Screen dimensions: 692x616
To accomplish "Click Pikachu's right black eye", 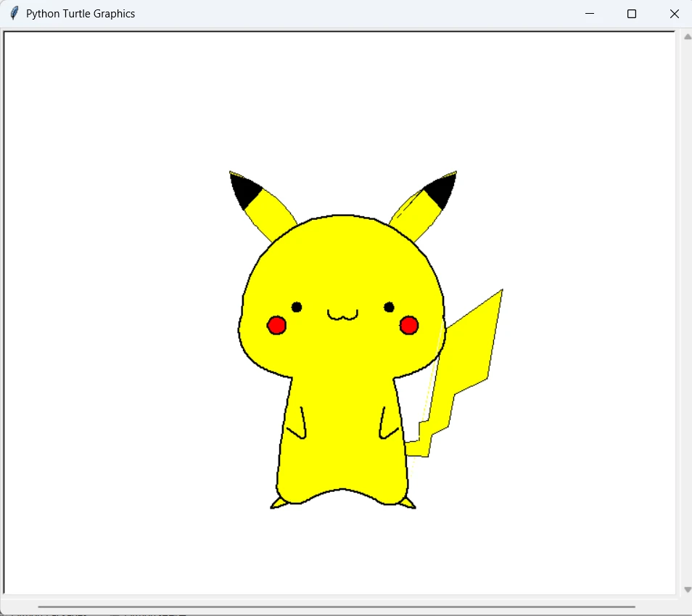I will point(390,307).
